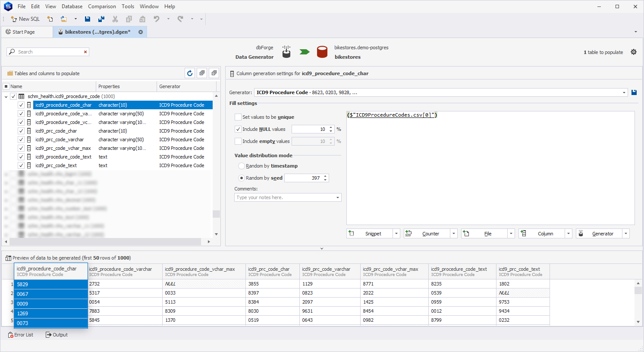Decrease the seed value with spinner arrow
The image size is (644, 352).
click(x=325, y=180)
